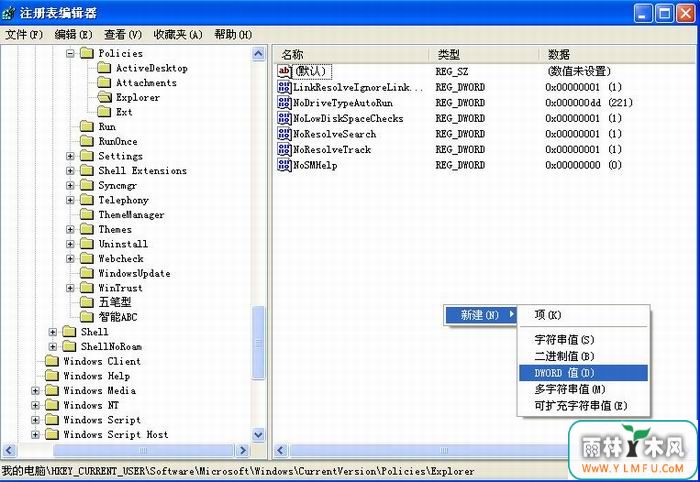Screen dimensions: 700x482
Task: Click the tree pane scroll down arrow
Action: coord(258,434)
